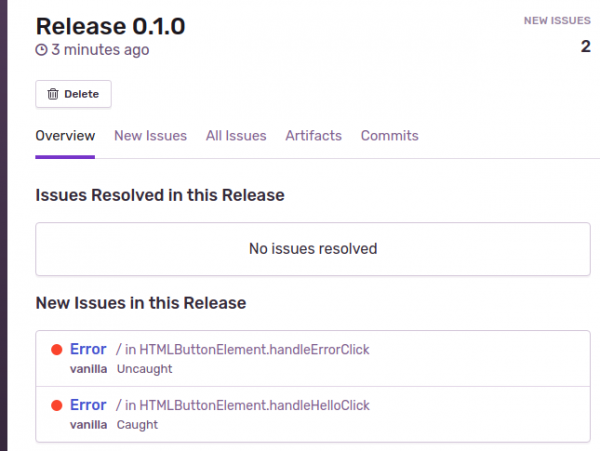Open the All Issues tab
Viewport: 600px width, 451px height.
(236, 136)
